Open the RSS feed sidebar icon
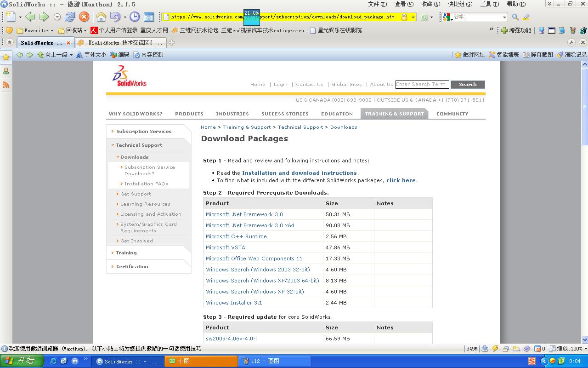The height and width of the screenshot is (368, 588). coord(6,85)
